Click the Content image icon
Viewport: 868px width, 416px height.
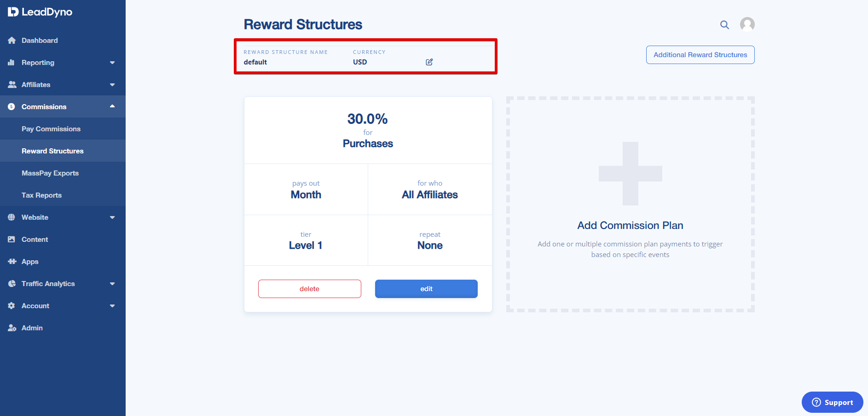(12, 240)
